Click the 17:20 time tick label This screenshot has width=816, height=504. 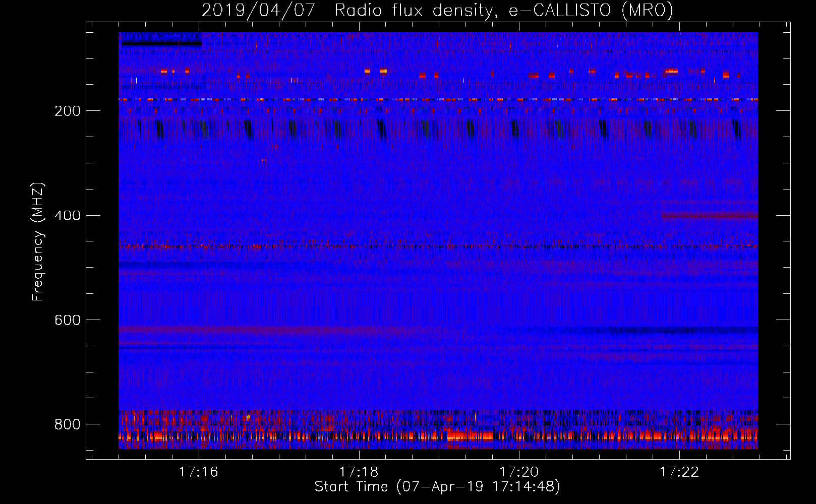coord(519,472)
